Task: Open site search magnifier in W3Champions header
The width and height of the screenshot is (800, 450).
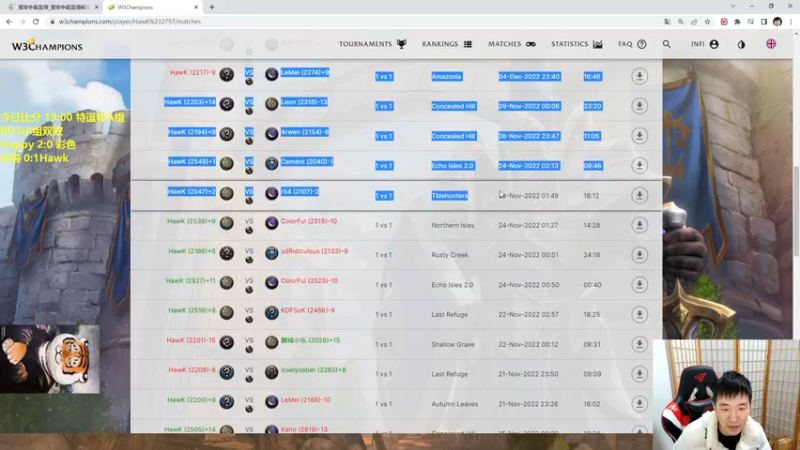Action: tap(667, 44)
